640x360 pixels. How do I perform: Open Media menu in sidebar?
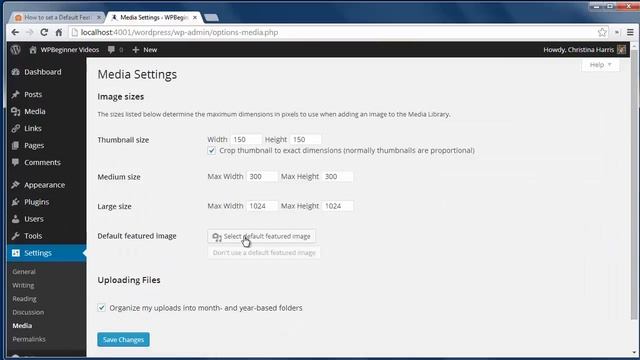(35, 111)
